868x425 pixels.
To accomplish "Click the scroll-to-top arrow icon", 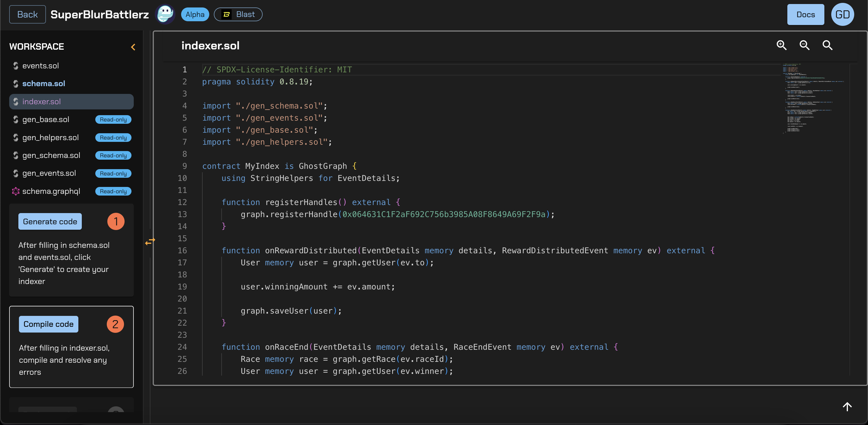I will pos(847,406).
